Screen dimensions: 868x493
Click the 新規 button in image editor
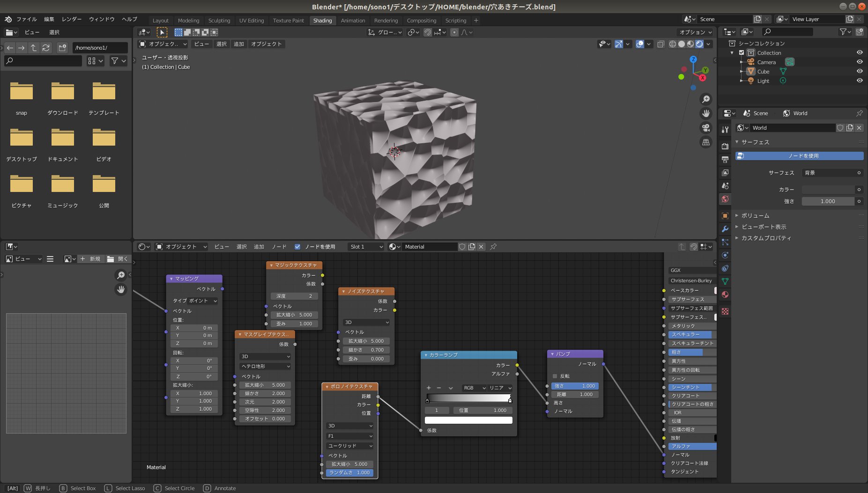coord(90,259)
